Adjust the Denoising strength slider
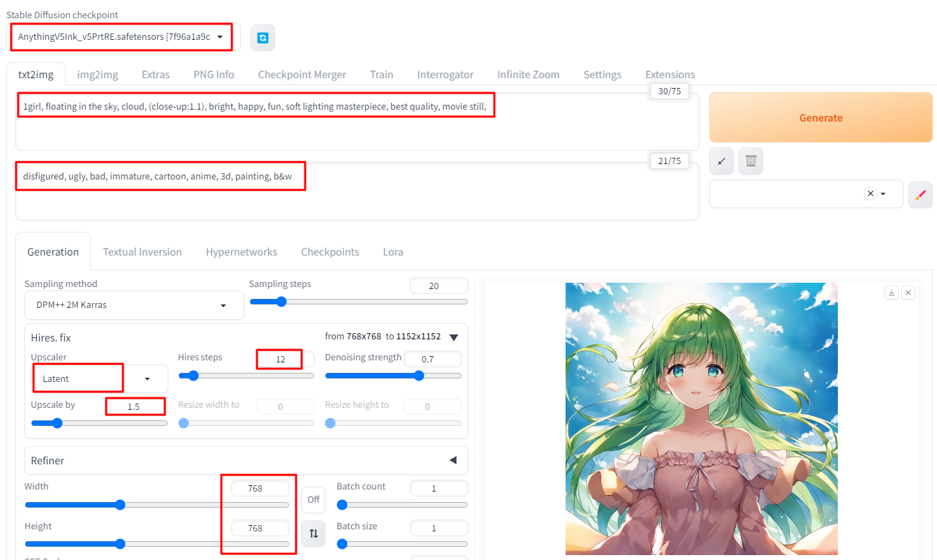This screenshot has height=560, width=937. [393, 376]
